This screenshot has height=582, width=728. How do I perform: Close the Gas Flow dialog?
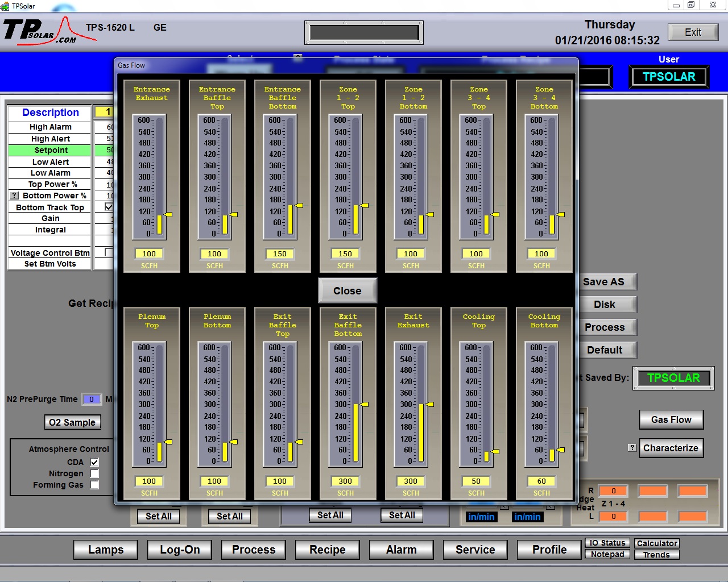click(x=348, y=290)
